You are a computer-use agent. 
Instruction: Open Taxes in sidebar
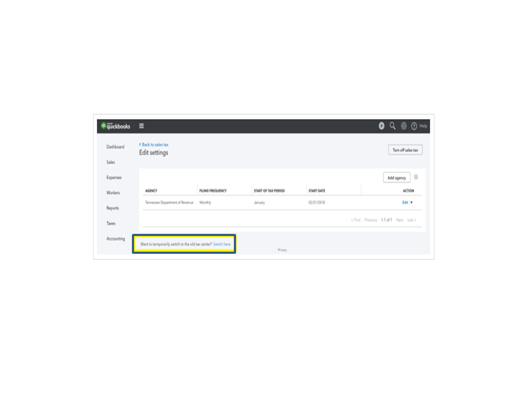111,223
